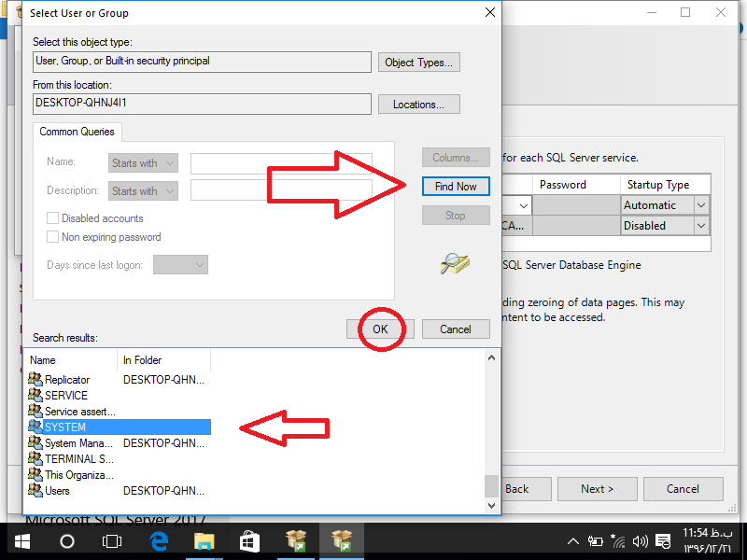Image resolution: width=747 pixels, height=560 pixels.
Task: Click the volume speaker tray icon
Action: tap(641, 540)
